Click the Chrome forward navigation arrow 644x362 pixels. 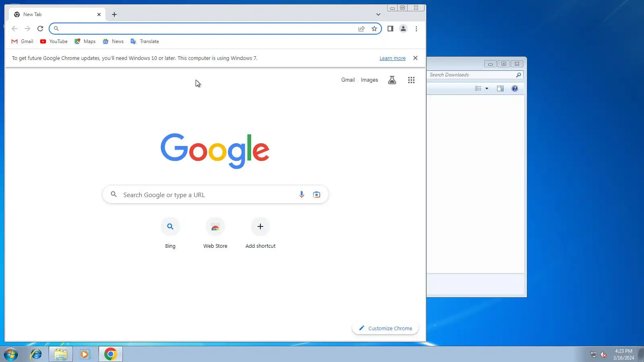pyautogui.click(x=27, y=29)
